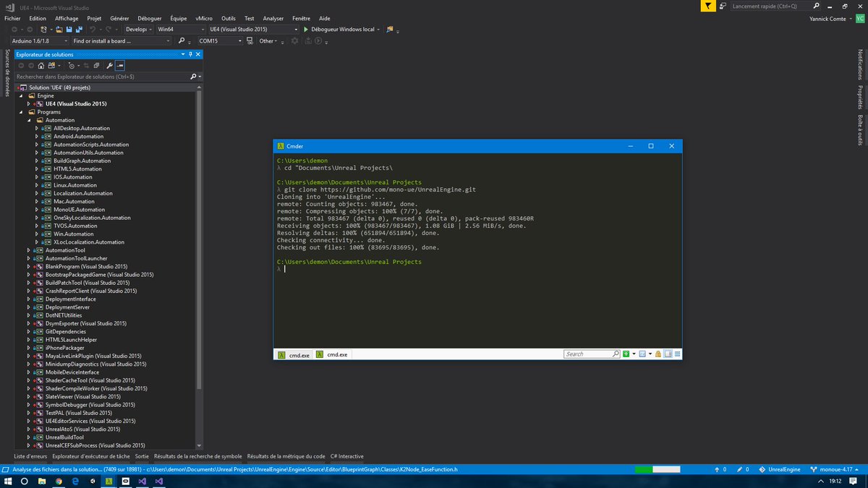Click the Save All toolbar icon
Image resolution: width=868 pixels, height=488 pixels.
click(80, 29)
